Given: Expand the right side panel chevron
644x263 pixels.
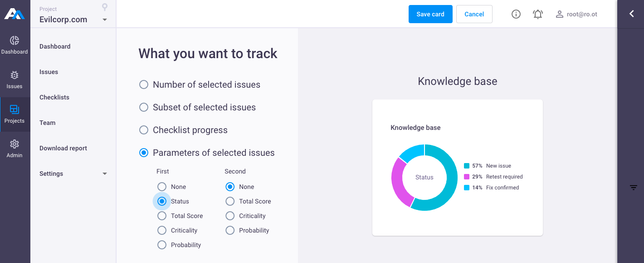Looking at the screenshot, I should 631,14.
